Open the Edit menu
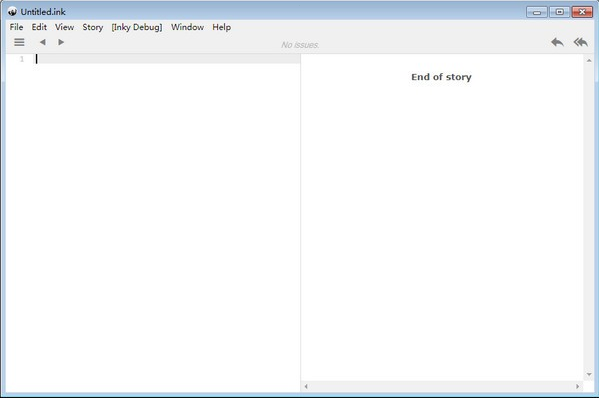The image size is (599, 400). (x=39, y=27)
